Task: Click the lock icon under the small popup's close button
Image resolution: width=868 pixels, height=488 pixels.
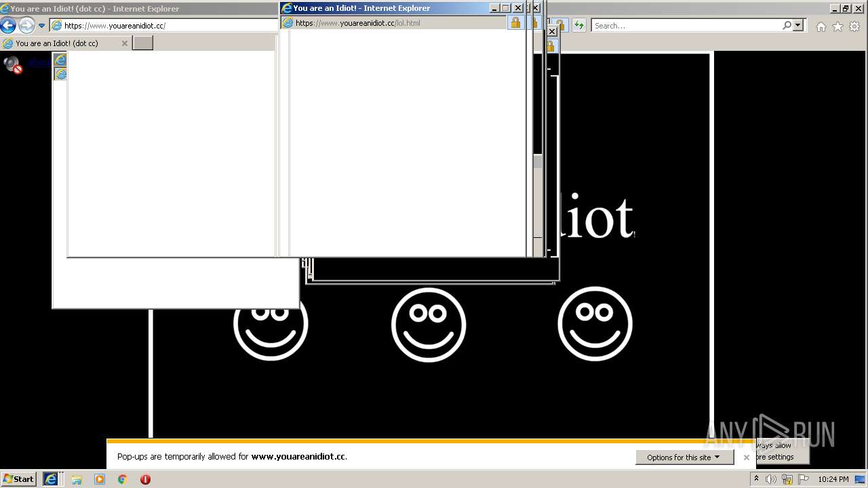Action: [551, 46]
